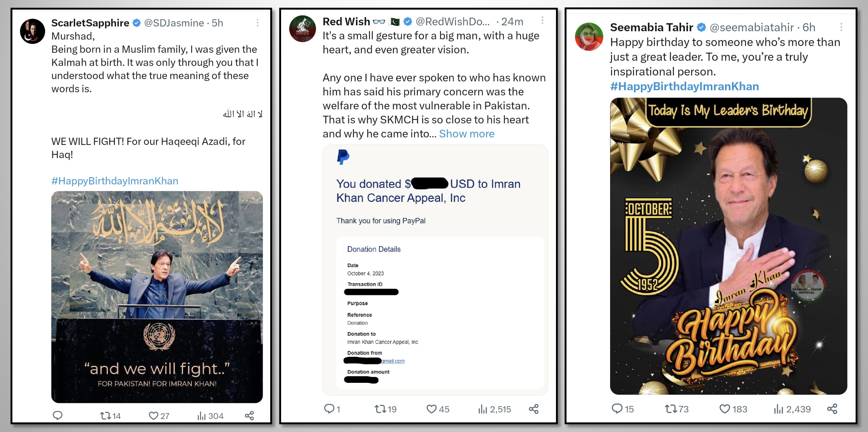Reply to Seemabia Tahir's tweet
The width and height of the screenshot is (868, 432).
(x=617, y=409)
